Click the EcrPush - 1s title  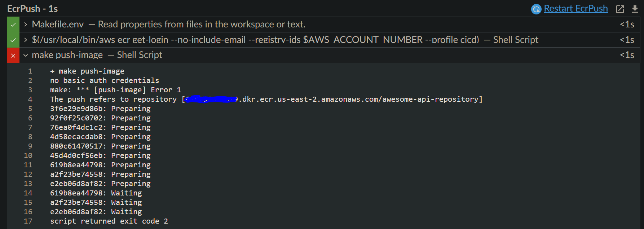[32, 8]
